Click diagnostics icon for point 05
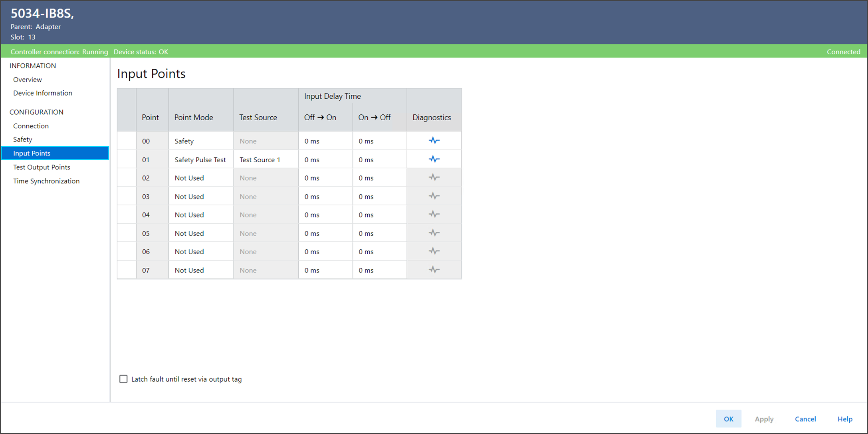 [x=434, y=233]
